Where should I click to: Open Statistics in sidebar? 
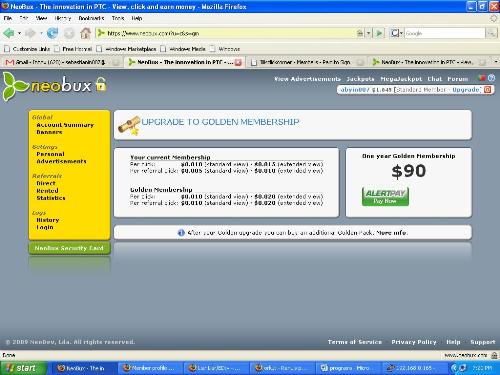tap(51, 198)
